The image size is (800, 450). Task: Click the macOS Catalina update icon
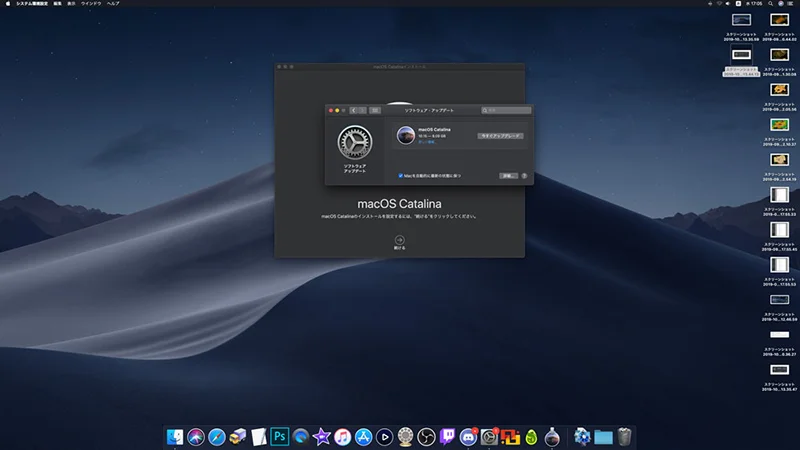[x=406, y=135]
